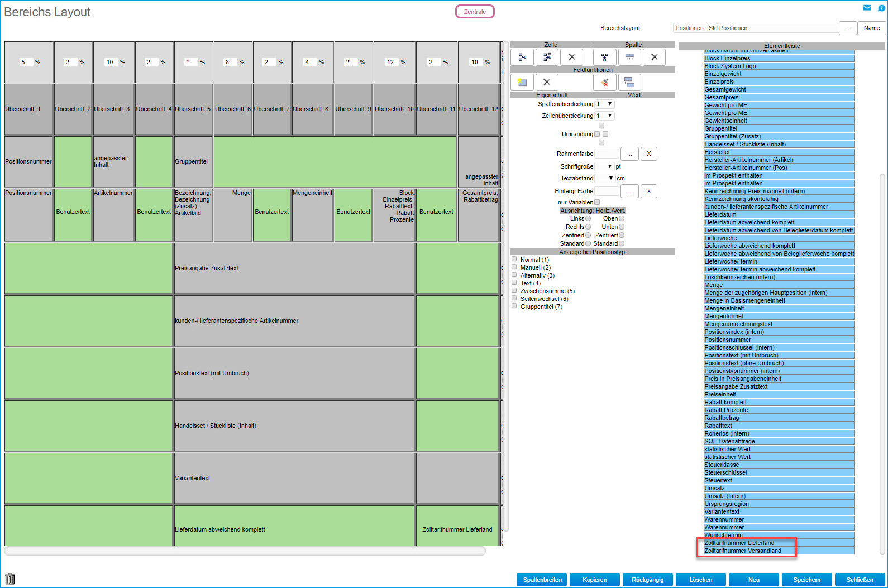Click the blue speech-bubble icon beside the envelope
The height and width of the screenshot is (588, 888).
coord(882,8)
